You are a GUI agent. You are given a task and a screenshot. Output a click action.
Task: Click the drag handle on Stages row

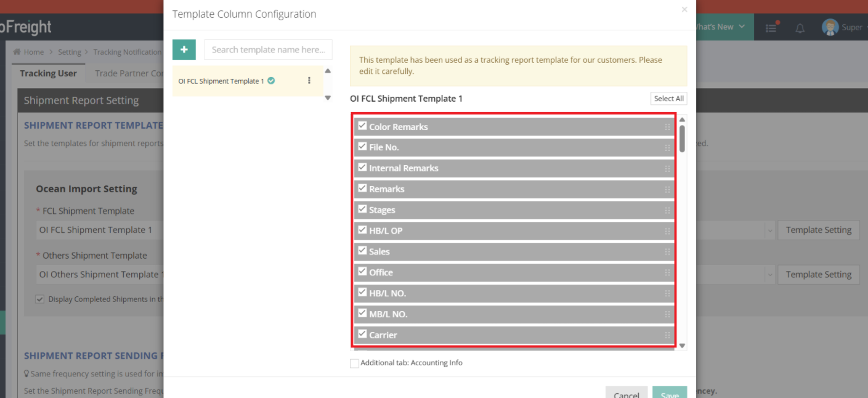(x=667, y=210)
